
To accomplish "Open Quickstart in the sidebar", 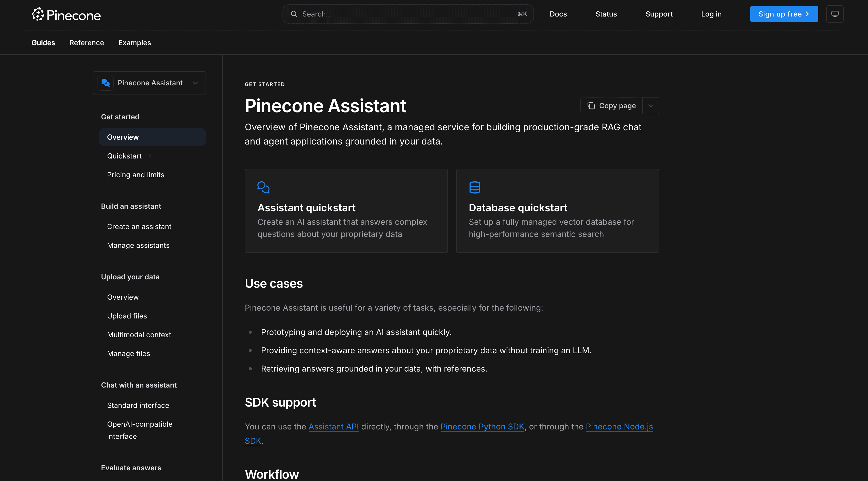I will coord(124,156).
